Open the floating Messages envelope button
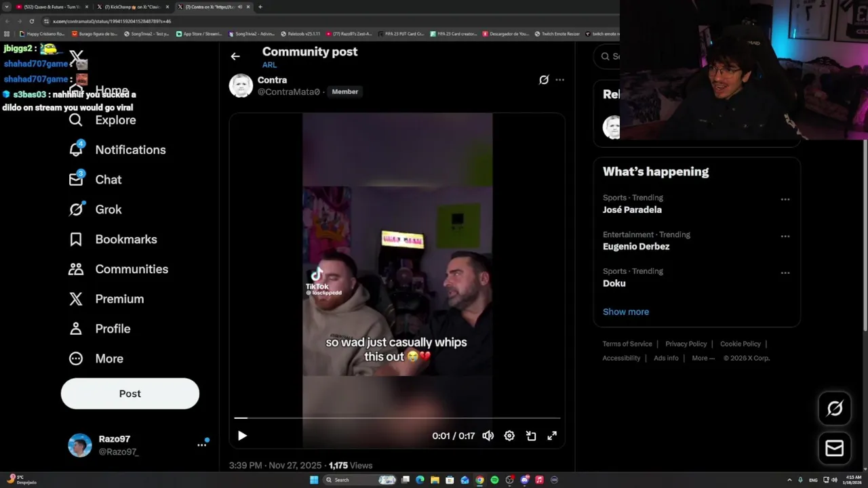 (x=835, y=448)
